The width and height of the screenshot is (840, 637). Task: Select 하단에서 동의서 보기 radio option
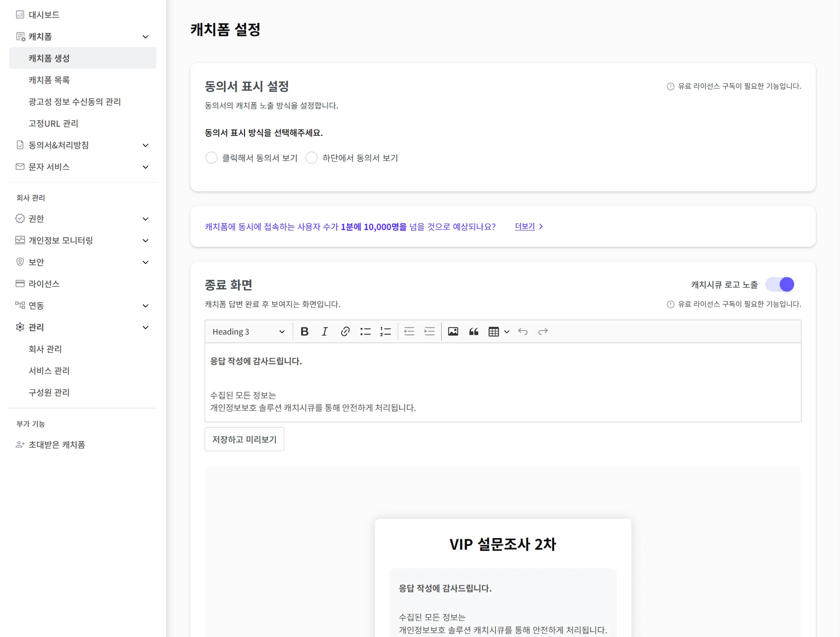pyautogui.click(x=312, y=158)
